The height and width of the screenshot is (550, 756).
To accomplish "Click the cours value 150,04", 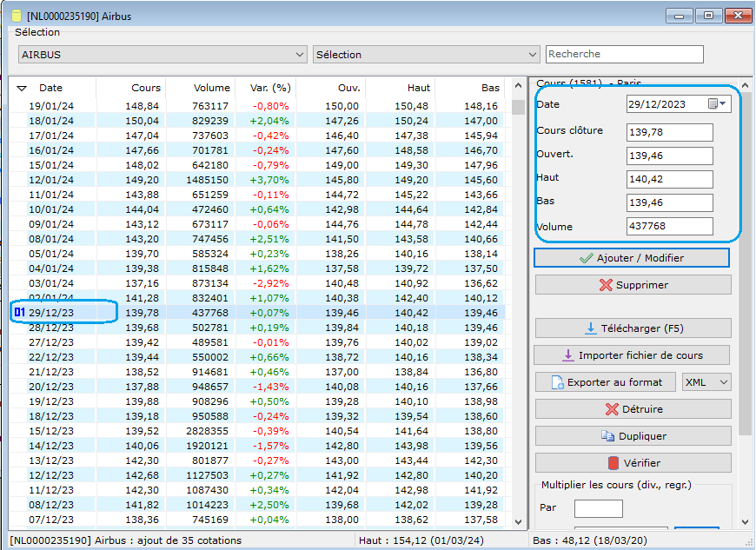I will click(142, 121).
